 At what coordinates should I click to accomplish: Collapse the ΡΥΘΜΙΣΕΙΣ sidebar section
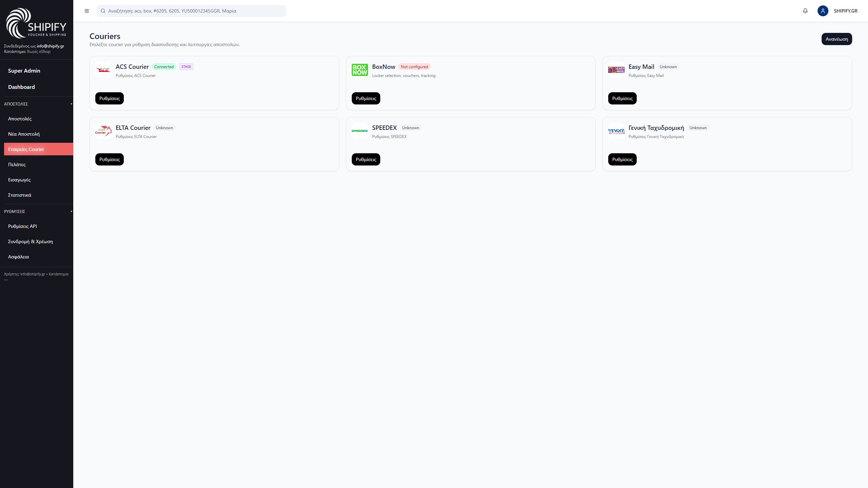point(71,212)
